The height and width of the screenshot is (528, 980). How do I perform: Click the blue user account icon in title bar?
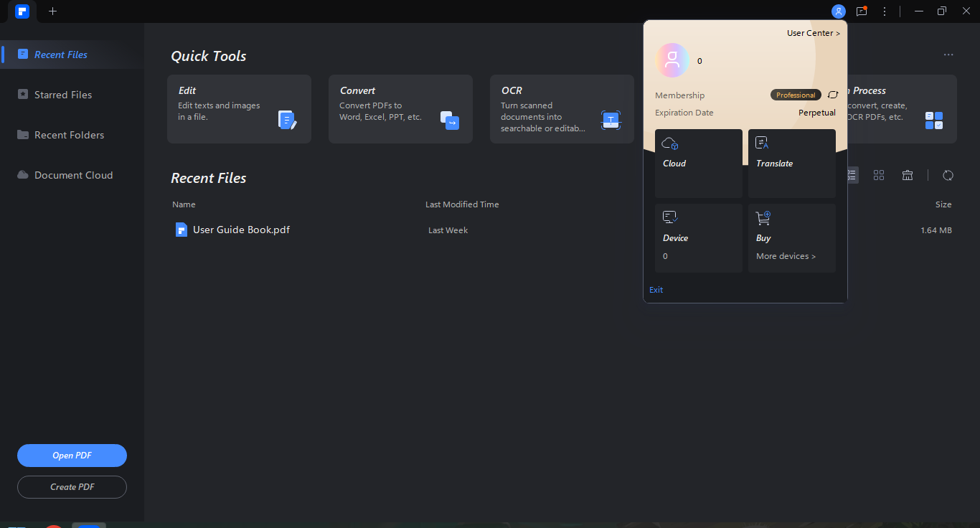(838, 11)
